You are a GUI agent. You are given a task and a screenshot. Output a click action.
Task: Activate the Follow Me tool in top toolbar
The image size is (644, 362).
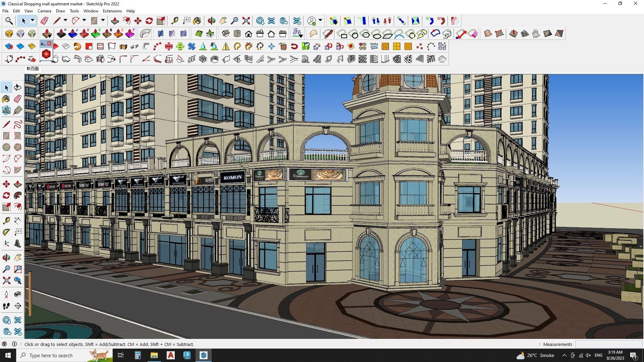(126, 21)
